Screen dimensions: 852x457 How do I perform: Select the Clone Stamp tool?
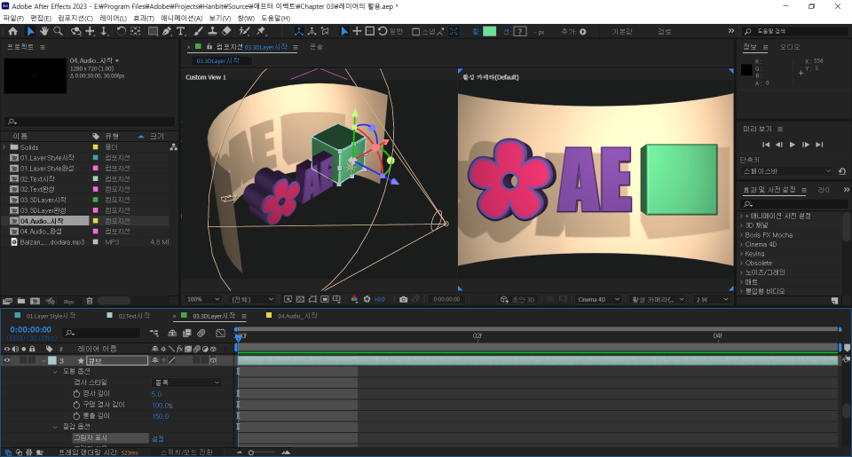212,32
